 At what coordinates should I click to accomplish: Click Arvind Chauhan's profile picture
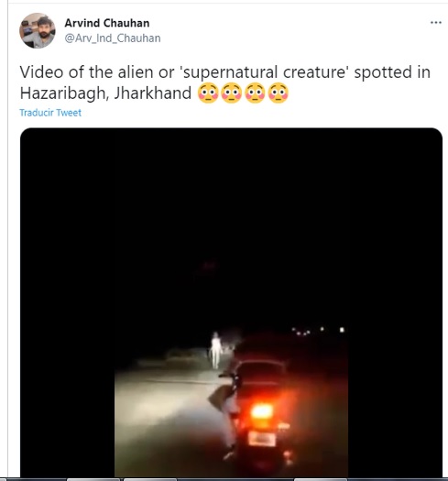pyautogui.click(x=38, y=30)
